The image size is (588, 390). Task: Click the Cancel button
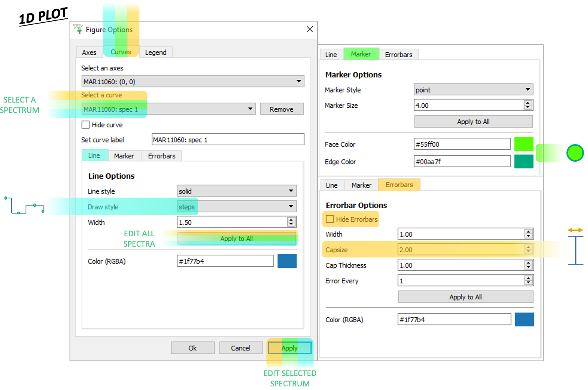point(240,348)
